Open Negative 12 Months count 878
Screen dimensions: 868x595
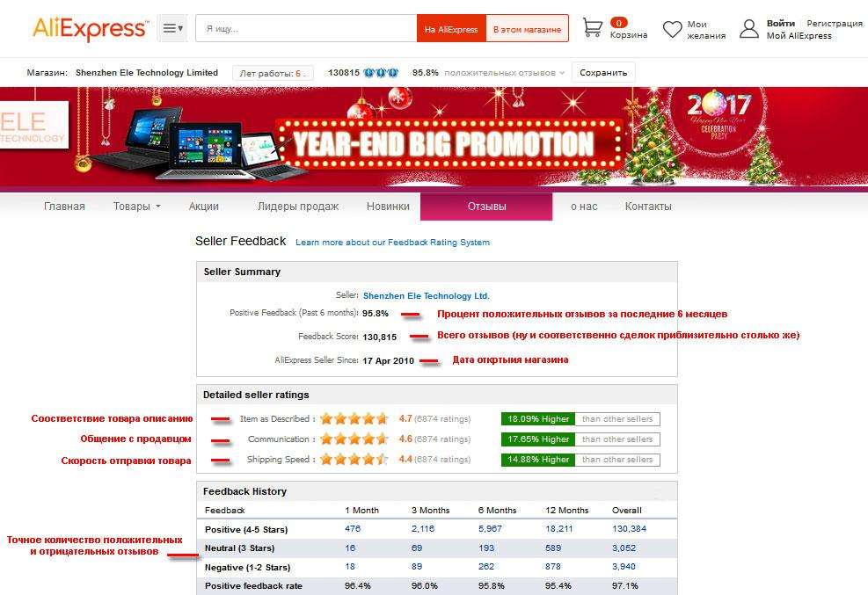pos(553,567)
